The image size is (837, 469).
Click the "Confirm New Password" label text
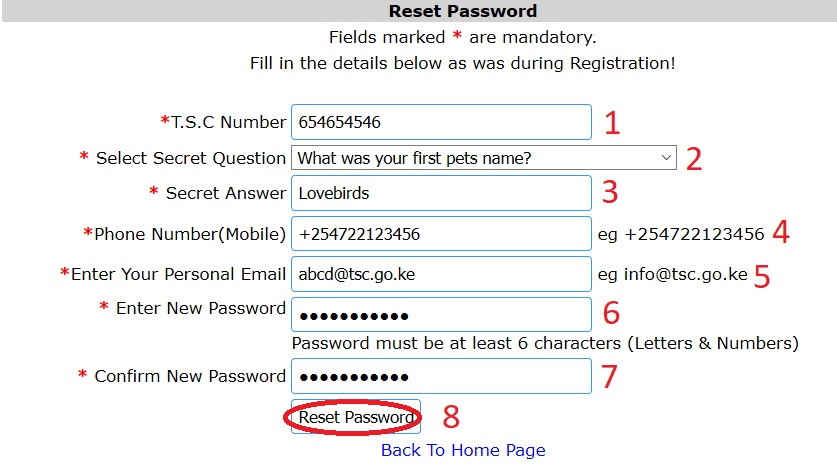tap(189, 377)
